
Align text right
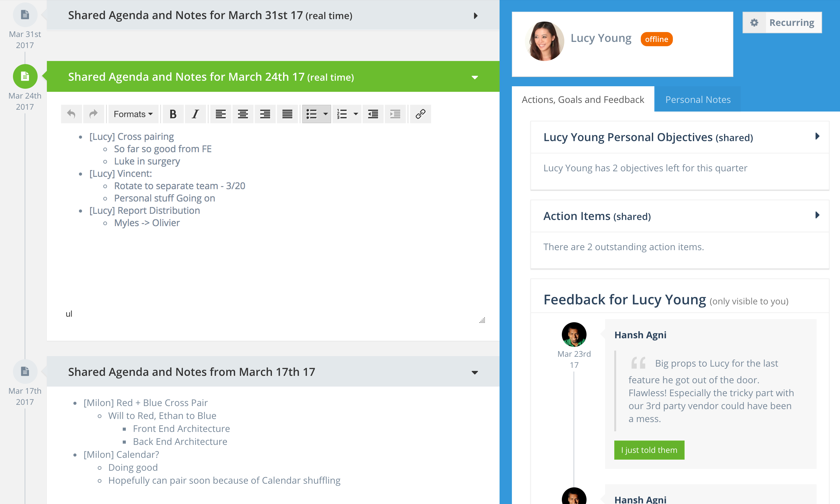265,114
